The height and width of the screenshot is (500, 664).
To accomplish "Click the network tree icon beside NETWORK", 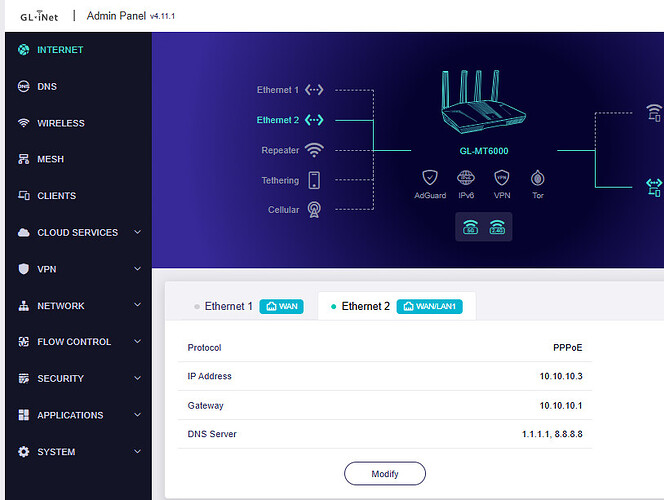I will [24, 306].
